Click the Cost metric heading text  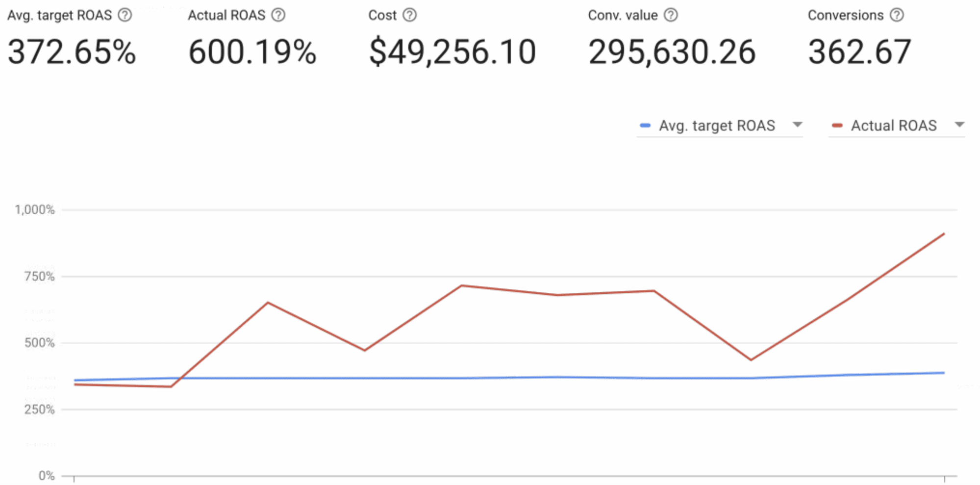point(382,15)
